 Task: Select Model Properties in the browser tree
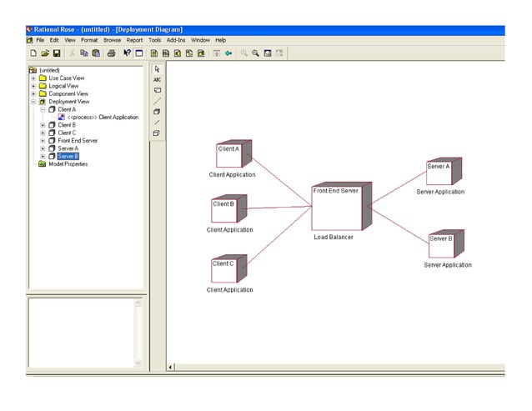pyautogui.click(x=68, y=164)
